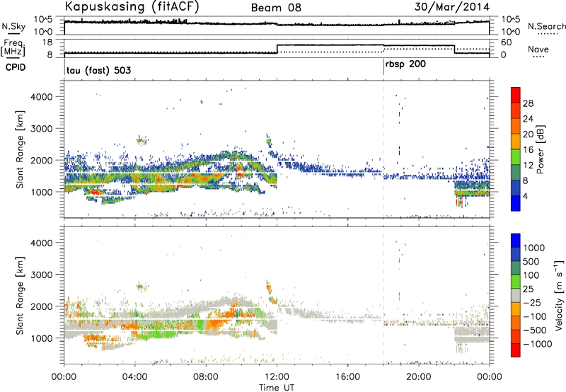This screenshot has width=566, height=392.
Task: Click the frequency step-up at 12:00
Action: [277, 49]
